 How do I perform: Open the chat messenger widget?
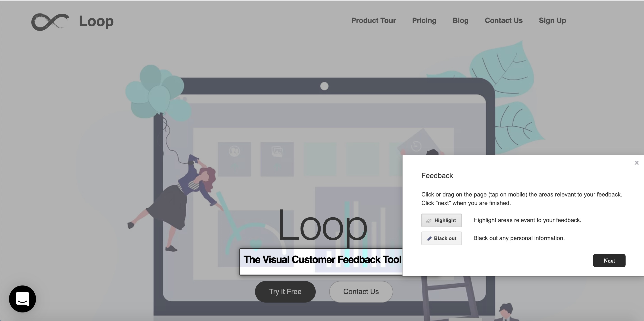click(x=22, y=299)
